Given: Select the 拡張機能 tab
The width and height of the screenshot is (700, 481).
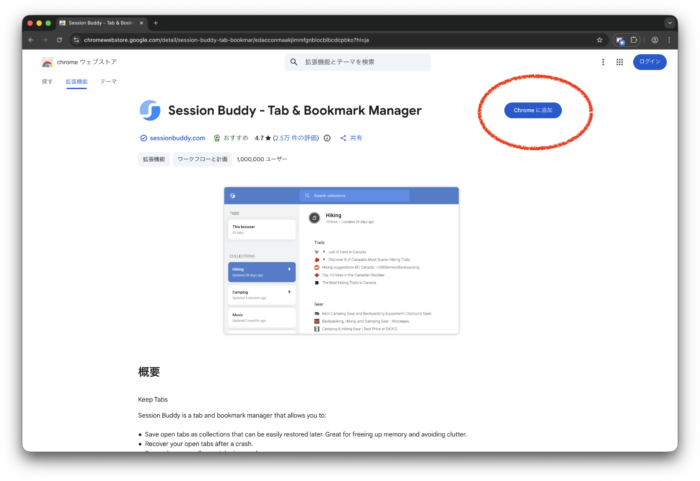Looking at the screenshot, I should click(77, 81).
